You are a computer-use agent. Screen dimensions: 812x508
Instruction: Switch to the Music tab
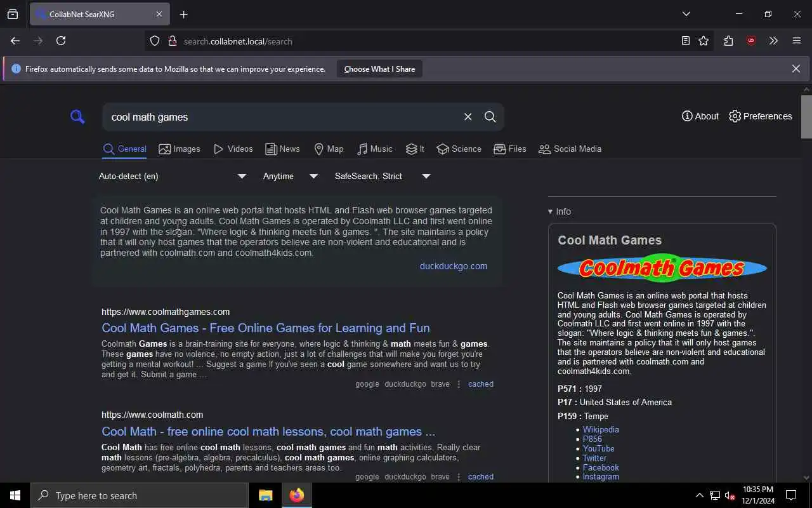tap(375, 149)
